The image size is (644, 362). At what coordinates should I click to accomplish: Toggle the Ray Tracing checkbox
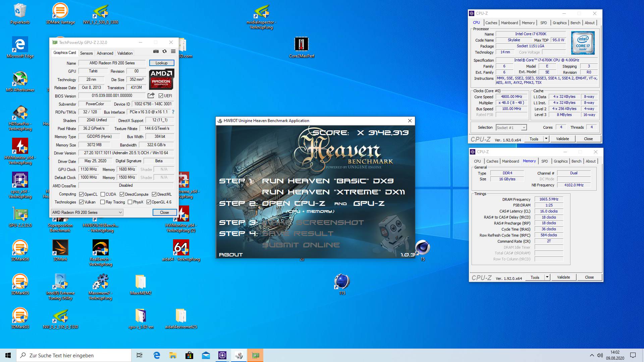(103, 202)
